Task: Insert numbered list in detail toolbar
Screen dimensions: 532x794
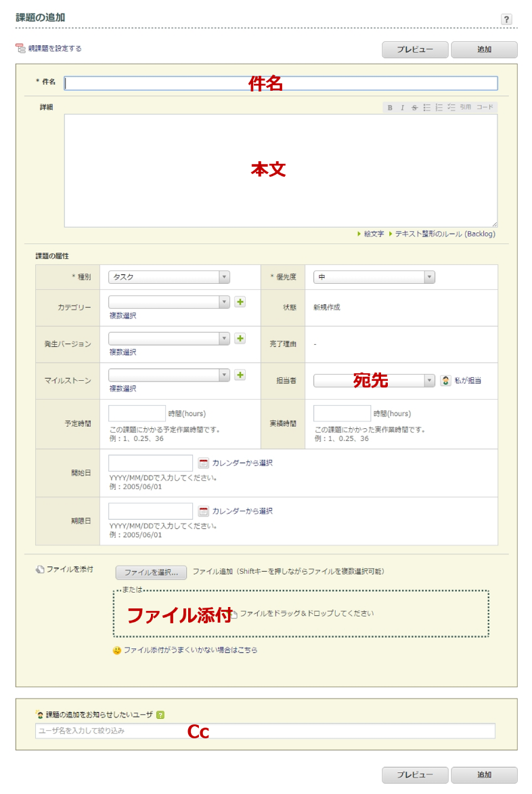Action: 439,107
